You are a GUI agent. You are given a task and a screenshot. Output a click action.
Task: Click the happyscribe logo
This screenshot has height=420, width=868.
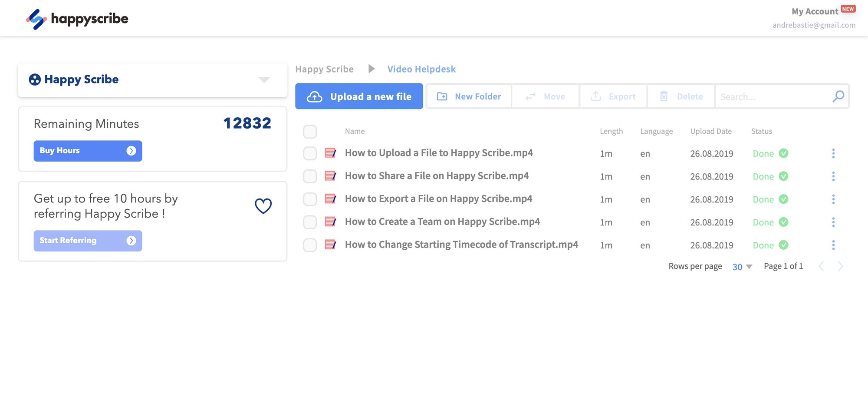tap(77, 19)
